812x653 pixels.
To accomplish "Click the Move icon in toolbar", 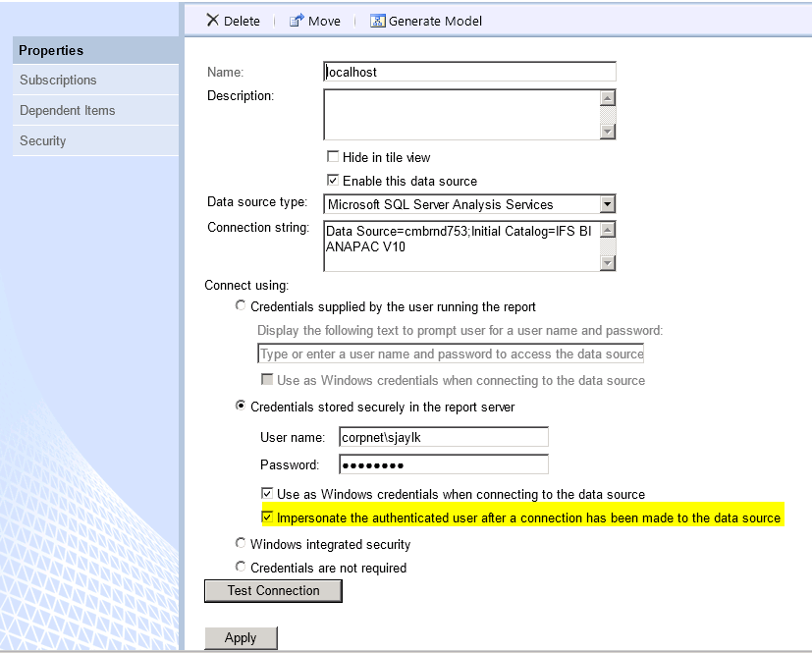I will click(x=297, y=21).
